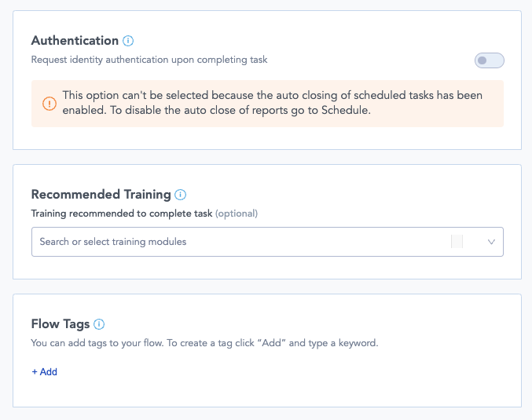Click the grey separator box beside the chevron

[x=457, y=242]
